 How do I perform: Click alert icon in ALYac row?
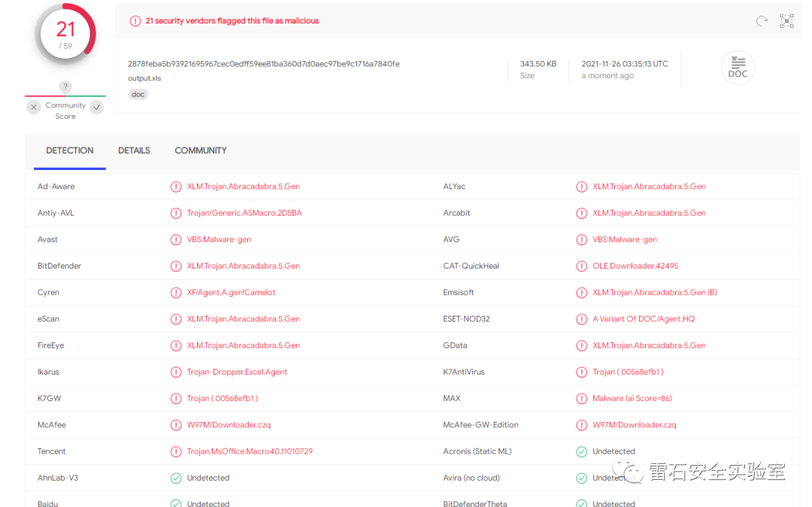[581, 187]
